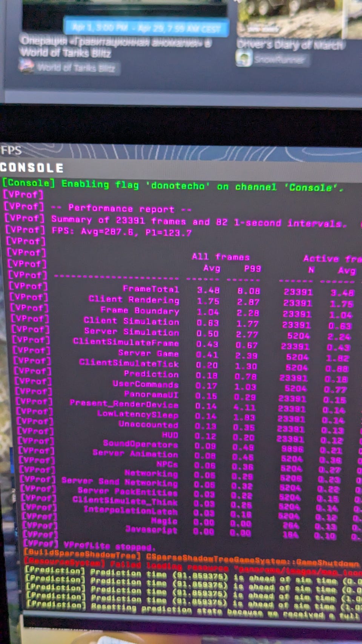Image resolution: width=362 pixels, height=644 pixels.
Task: Click the FrameTotal average value 3.48
Action: [208, 290]
